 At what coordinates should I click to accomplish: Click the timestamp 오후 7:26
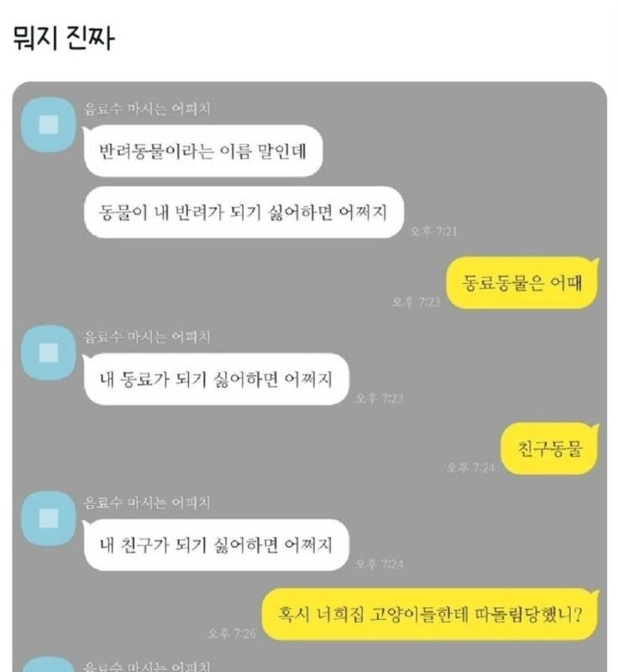coord(232,633)
